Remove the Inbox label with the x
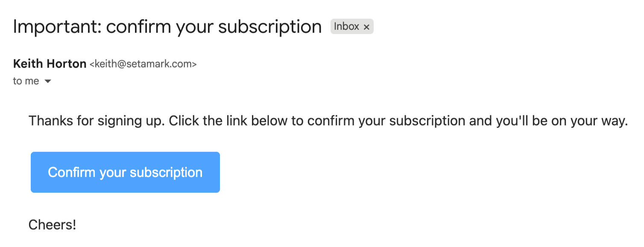The width and height of the screenshot is (644, 247). [x=366, y=27]
